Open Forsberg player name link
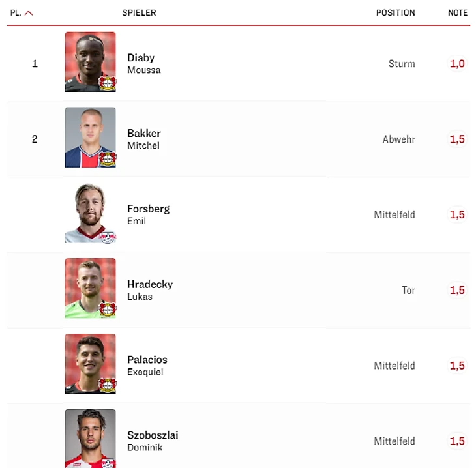Screen dimensions: 476x468 pyautogui.click(x=149, y=209)
